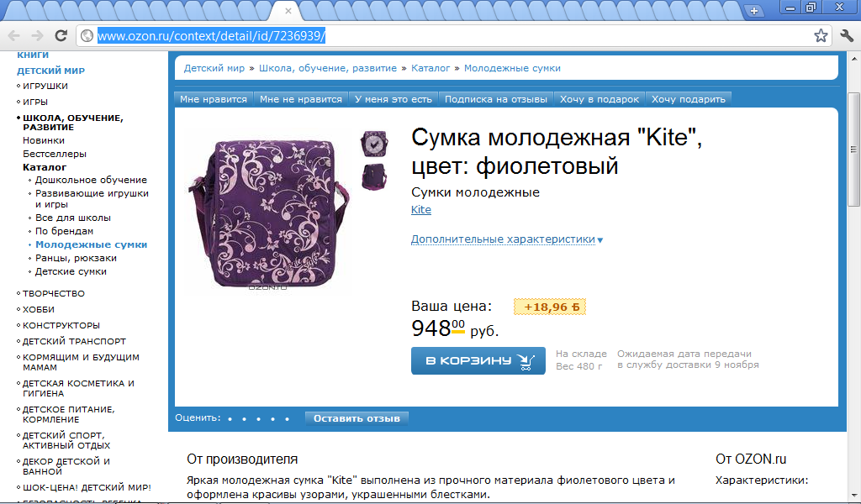
Task: Open a new tab with the plus button
Action: click(754, 10)
